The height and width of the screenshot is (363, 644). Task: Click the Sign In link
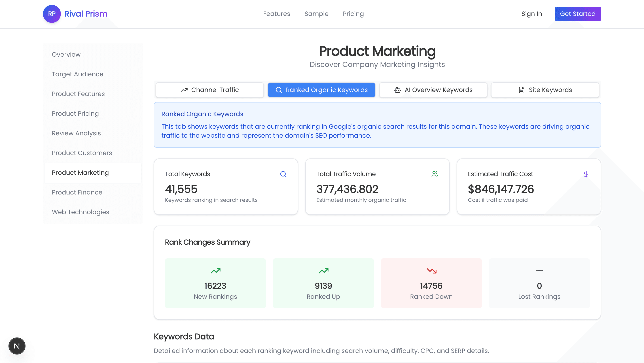coord(532,14)
